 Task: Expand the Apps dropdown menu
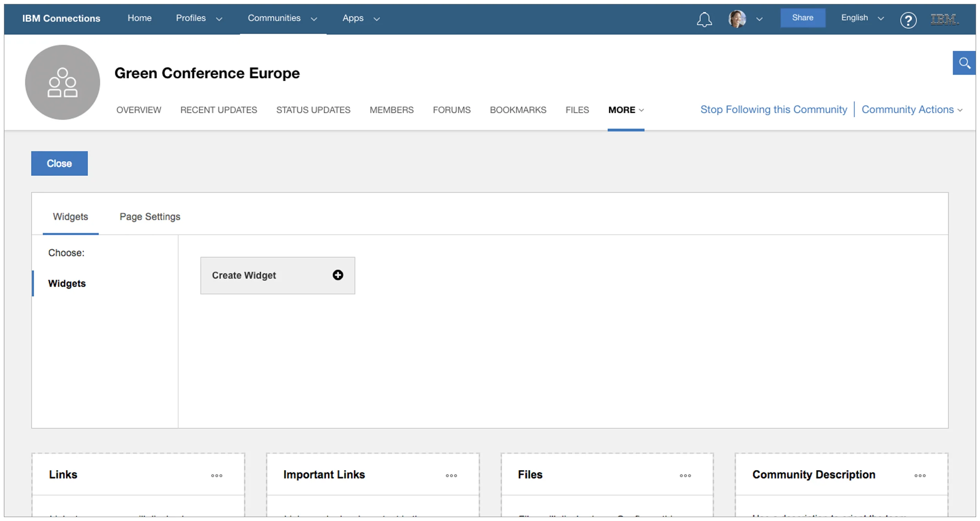361,18
